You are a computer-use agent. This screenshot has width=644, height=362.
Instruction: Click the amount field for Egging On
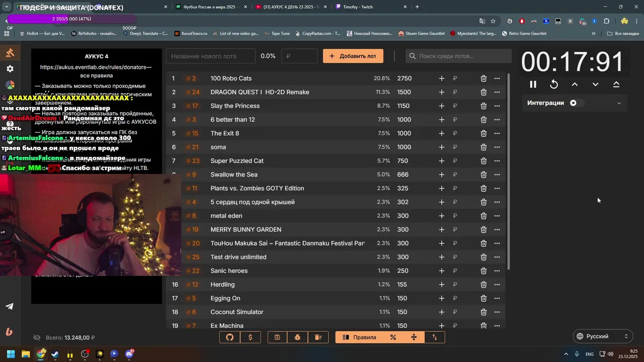414,298
